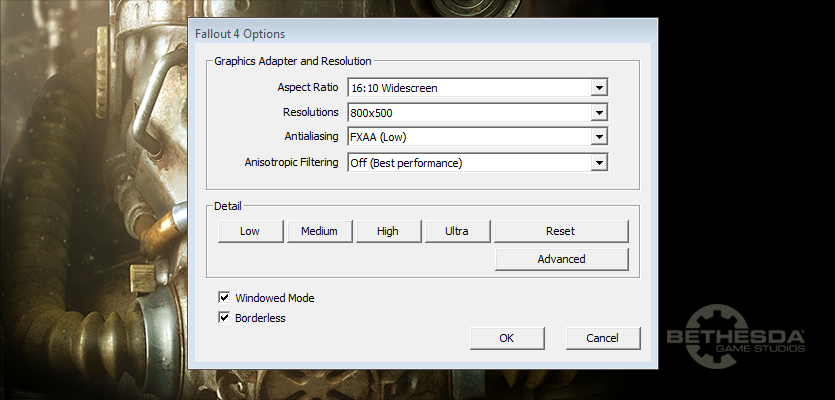Screen dimensions: 835x400
Task: Apply the Low detail preset
Action: [x=250, y=231]
